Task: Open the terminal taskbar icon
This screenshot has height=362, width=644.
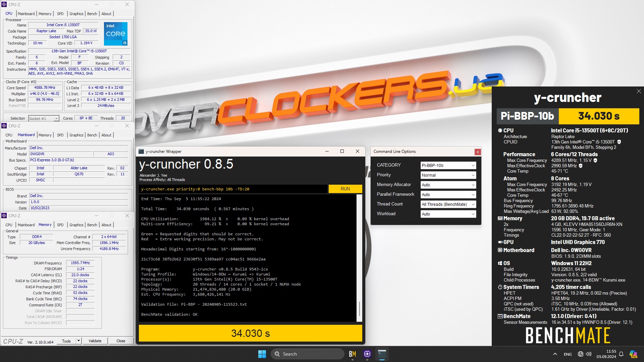Action: click(x=382, y=354)
